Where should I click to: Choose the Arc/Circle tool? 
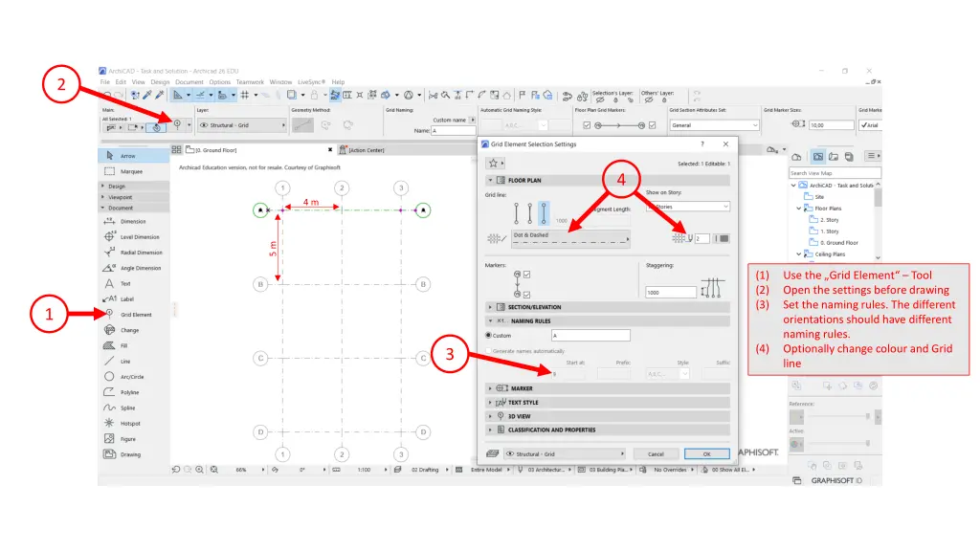click(x=133, y=377)
